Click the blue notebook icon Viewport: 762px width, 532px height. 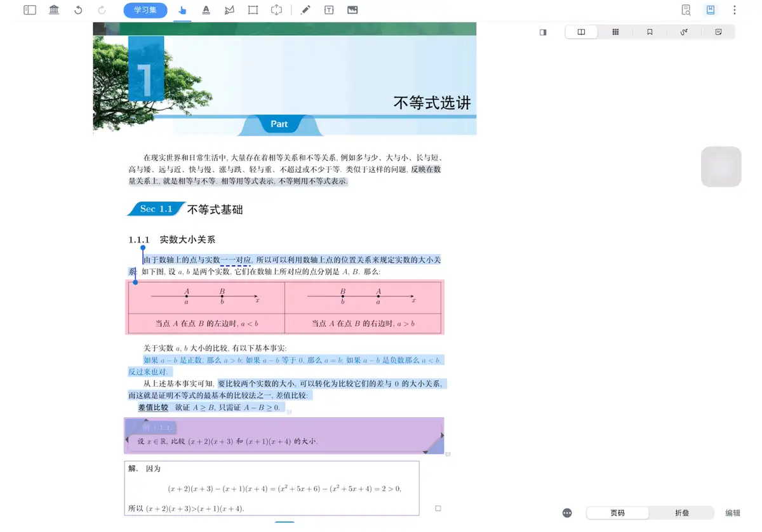[x=711, y=10]
